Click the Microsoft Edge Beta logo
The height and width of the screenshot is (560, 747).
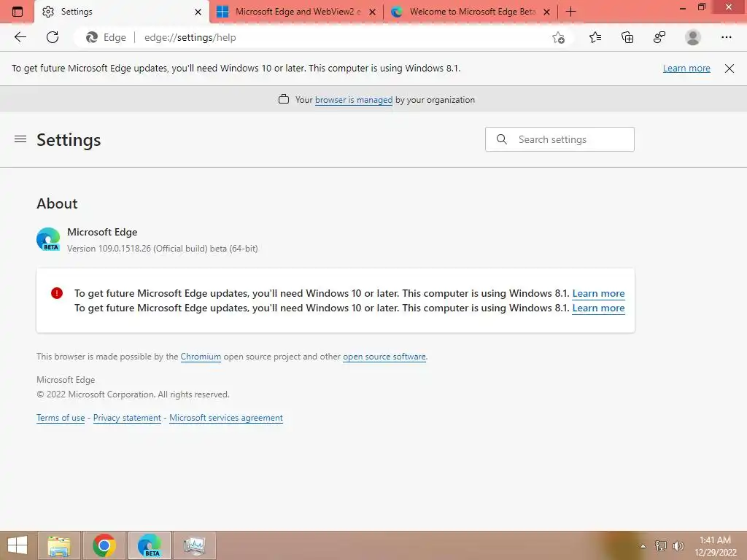click(48, 239)
